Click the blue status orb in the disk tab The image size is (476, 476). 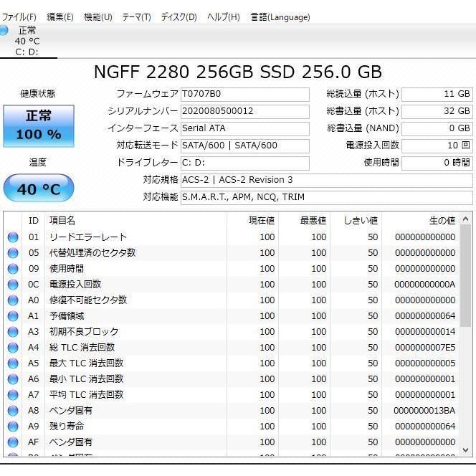tap(4, 30)
